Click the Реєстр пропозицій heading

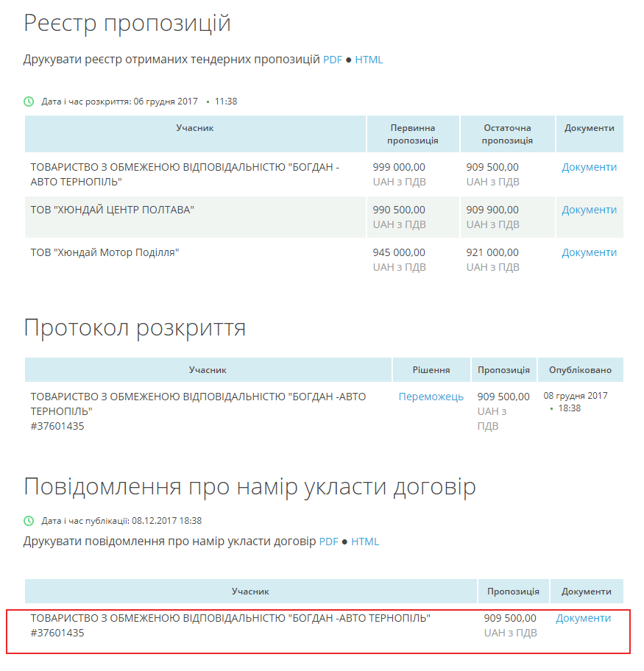[127, 23]
